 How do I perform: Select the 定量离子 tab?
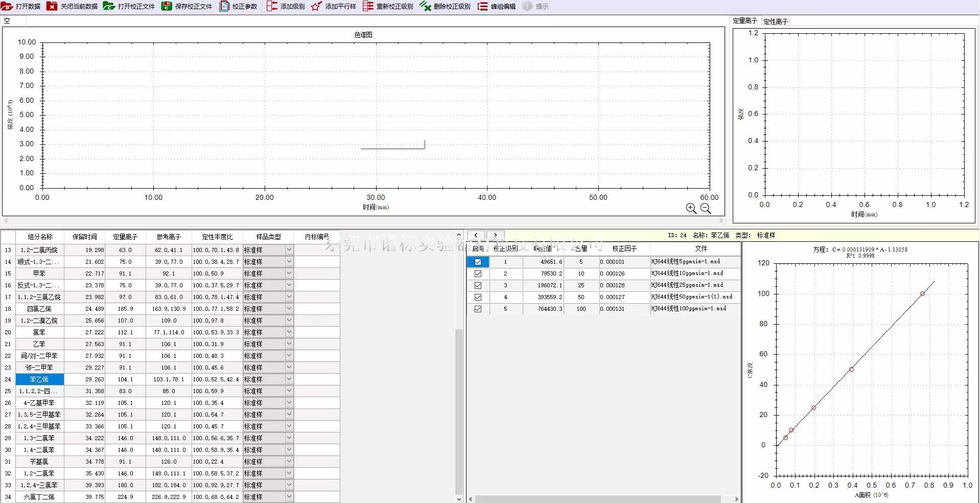(744, 21)
